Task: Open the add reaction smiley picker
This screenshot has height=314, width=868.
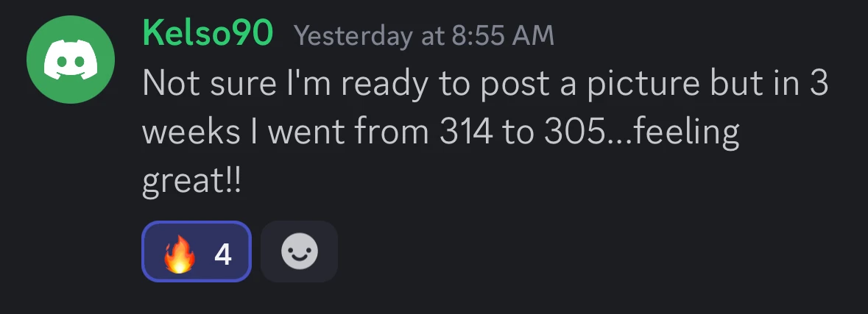Action: click(300, 252)
